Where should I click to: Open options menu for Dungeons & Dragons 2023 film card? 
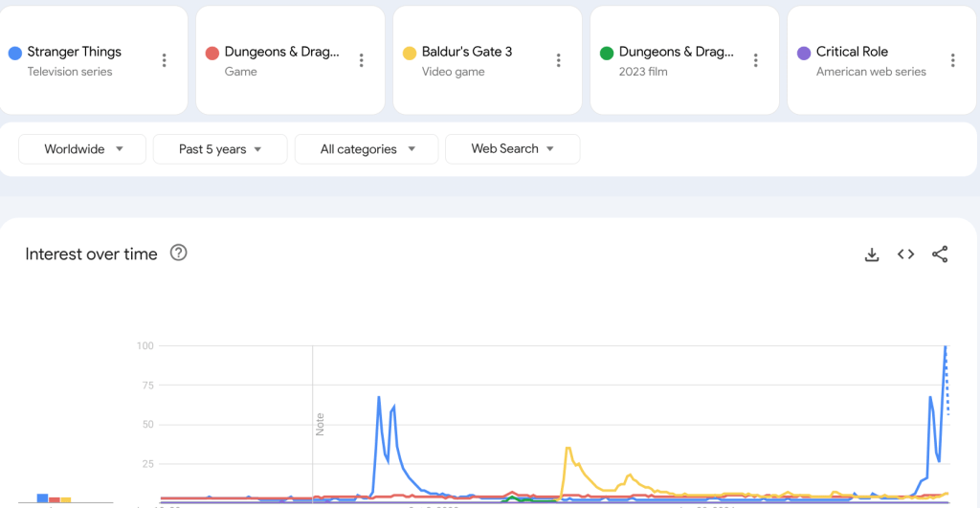point(756,60)
